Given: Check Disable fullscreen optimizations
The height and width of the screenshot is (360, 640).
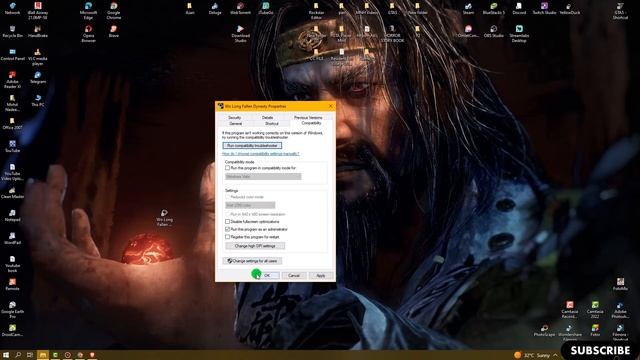Looking at the screenshot, I should pyautogui.click(x=227, y=222).
